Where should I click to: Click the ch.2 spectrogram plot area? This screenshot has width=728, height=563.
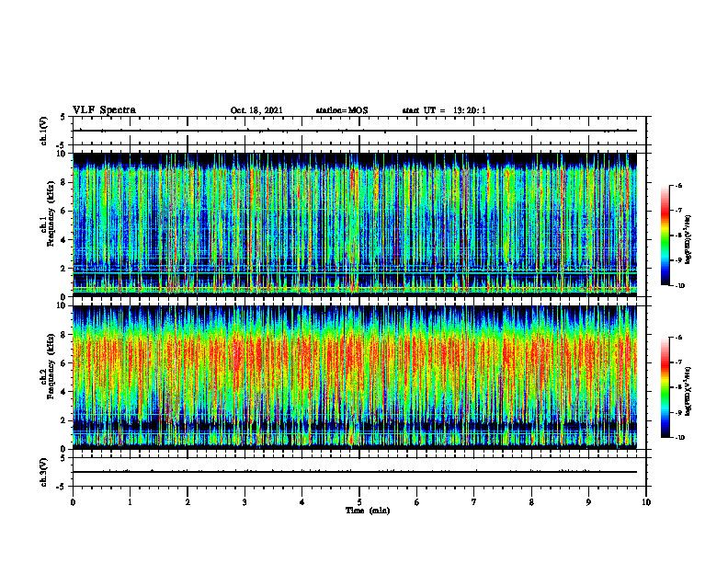(x=355, y=377)
